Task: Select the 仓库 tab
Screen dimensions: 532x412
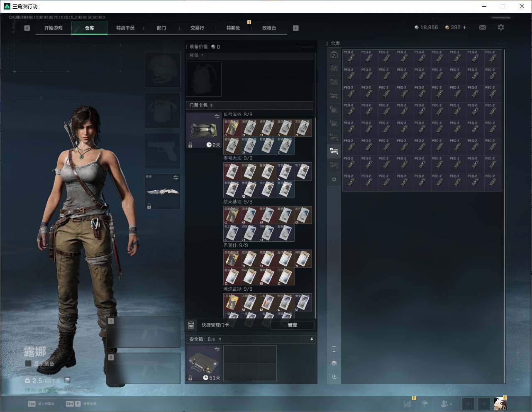Action: point(89,28)
